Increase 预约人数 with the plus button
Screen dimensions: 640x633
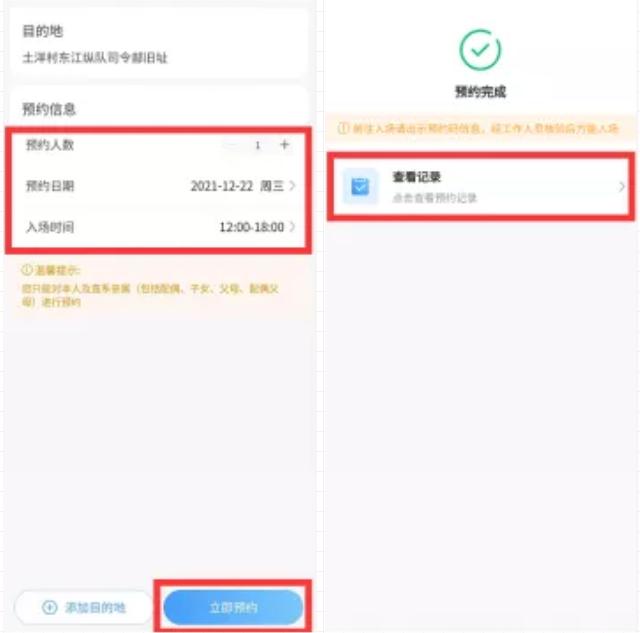pyautogui.click(x=284, y=144)
